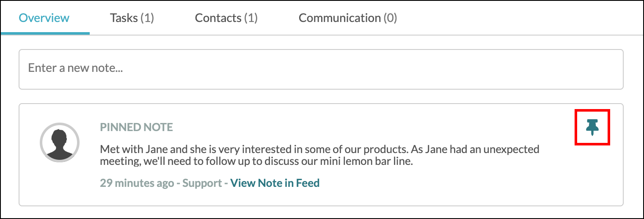This screenshot has height=219, width=644.
Task: Click the '29 minutes ago' timestamp
Action: coord(137,183)
